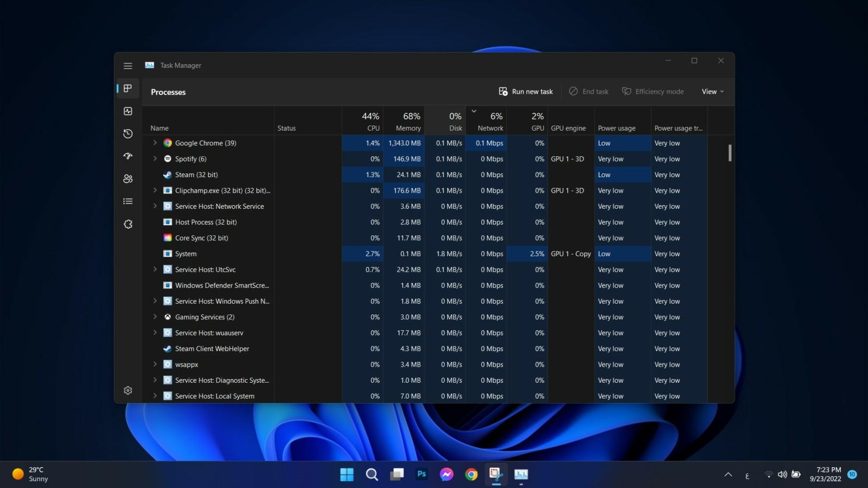The height and width of the screenshot is (488, 868).
Task: Click the Task Manager taskbar icon
Action: (x=521, y=474)
